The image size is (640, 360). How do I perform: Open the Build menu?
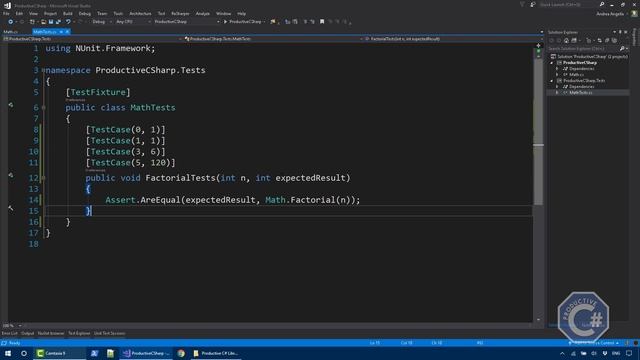[67, 13]
